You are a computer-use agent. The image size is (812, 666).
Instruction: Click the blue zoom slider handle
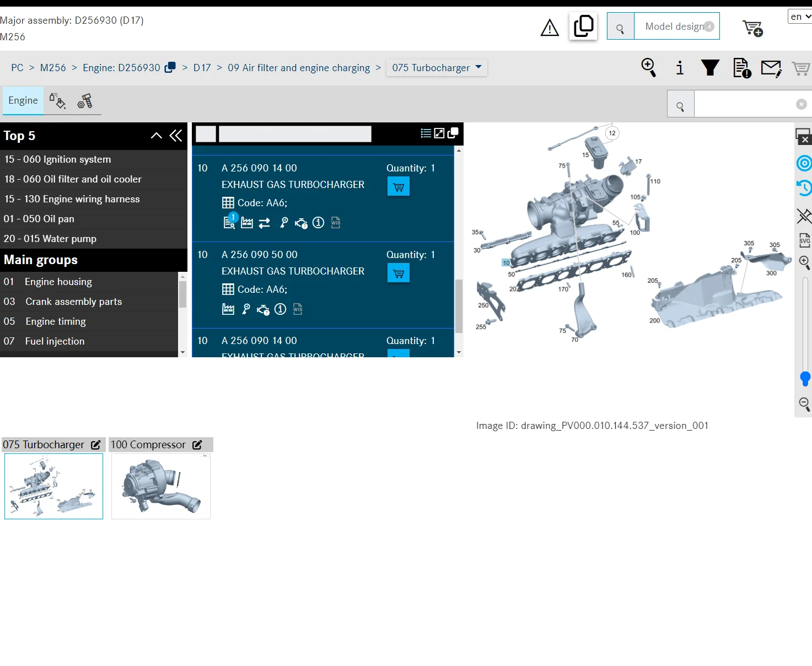pyautogui.click(x=805, y=379)
